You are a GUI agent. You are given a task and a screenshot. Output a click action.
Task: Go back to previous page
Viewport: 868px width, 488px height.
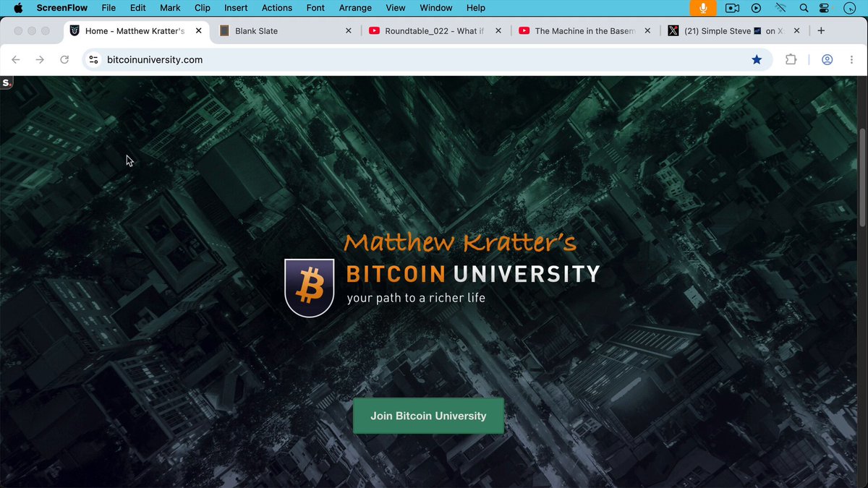point(16,60)
